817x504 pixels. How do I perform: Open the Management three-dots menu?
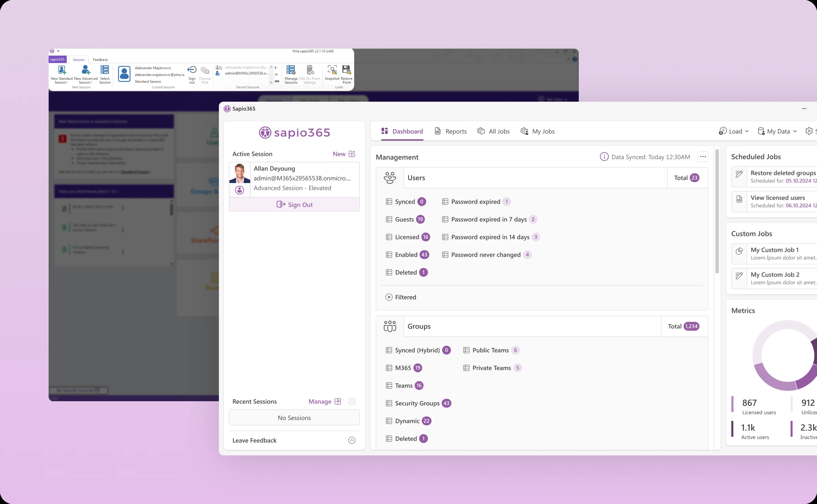pos(703,157)
